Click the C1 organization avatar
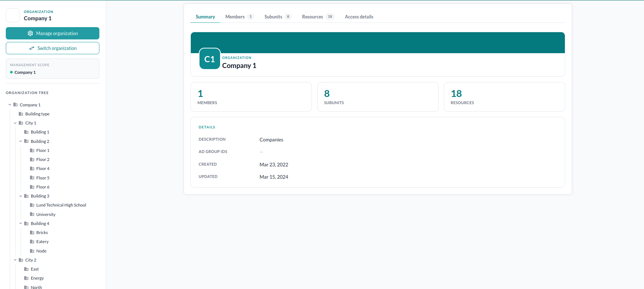The height and width of the screenshot is (289, 644). click(x=210, y=59)
